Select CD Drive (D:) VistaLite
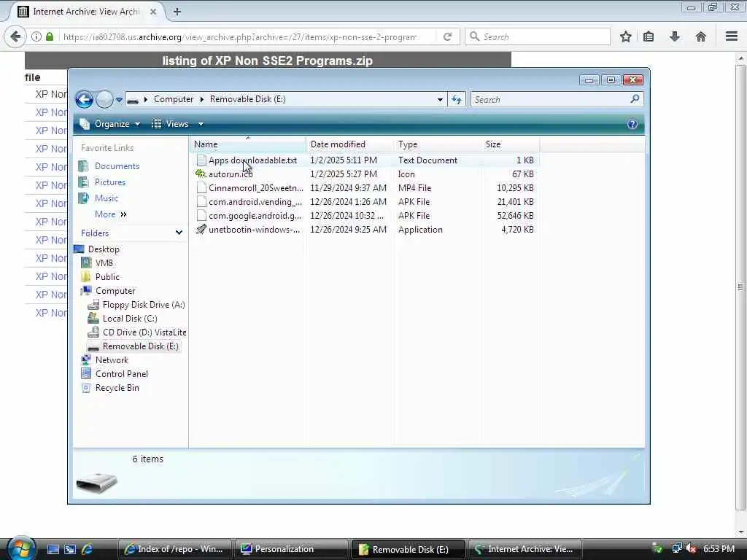Screen dimensions: 747x560 click(144, 332)
